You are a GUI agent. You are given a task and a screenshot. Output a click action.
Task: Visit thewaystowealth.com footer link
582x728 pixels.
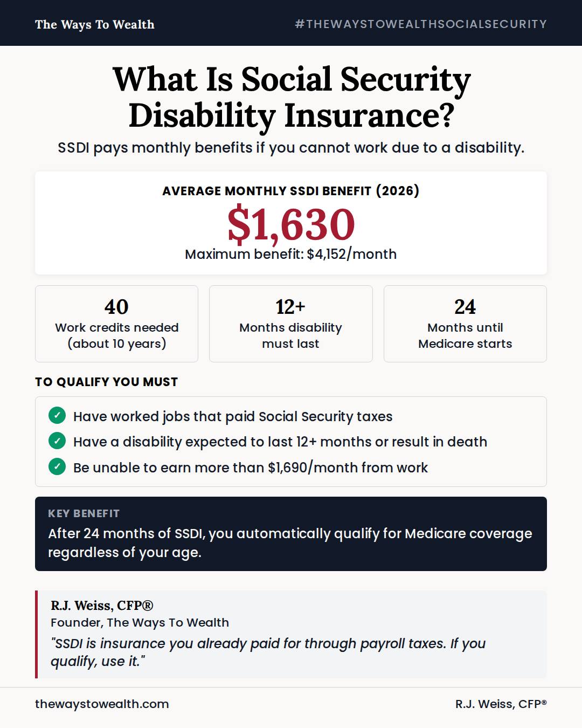pos(102,704)
